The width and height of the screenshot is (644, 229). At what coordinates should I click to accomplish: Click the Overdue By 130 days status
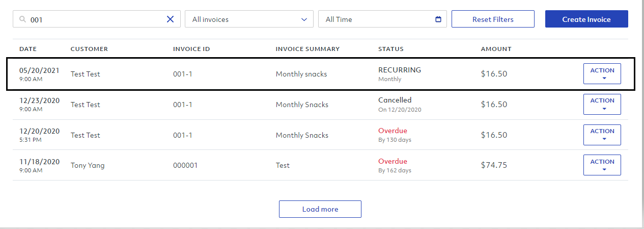tap(395, 135)
